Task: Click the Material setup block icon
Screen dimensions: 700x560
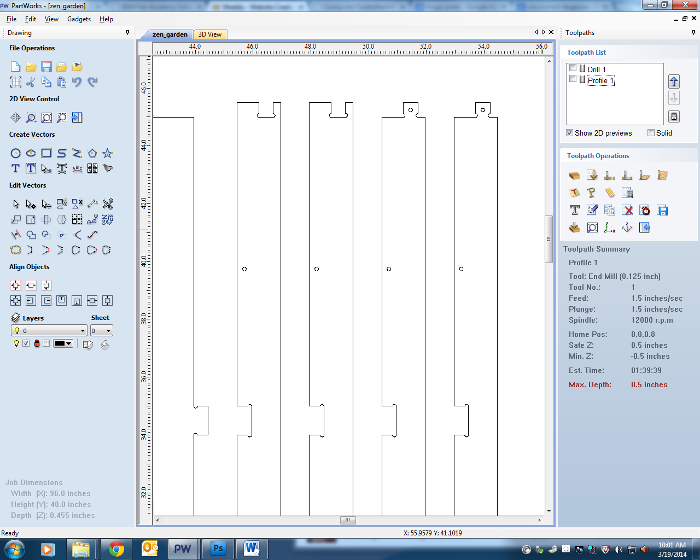Action: tap(575, 176)
